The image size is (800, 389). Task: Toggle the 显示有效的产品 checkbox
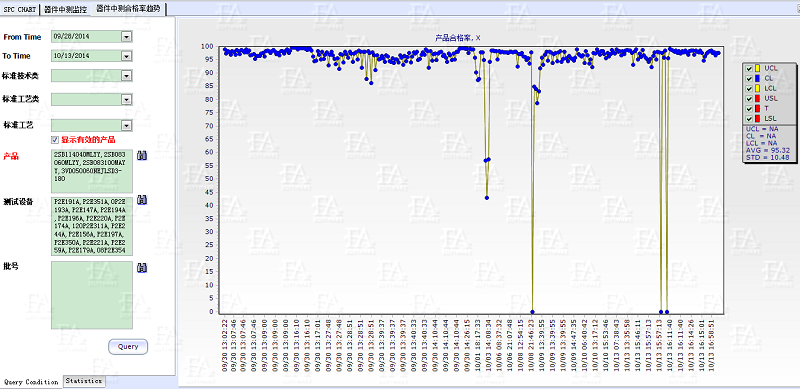[55, 139]
